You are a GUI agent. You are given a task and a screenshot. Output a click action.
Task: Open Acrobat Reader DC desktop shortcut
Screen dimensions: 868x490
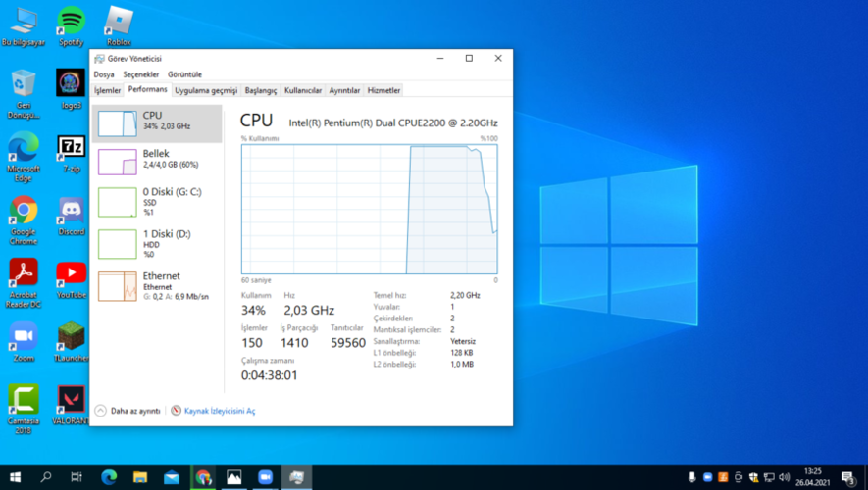click(x=24, y=283)
